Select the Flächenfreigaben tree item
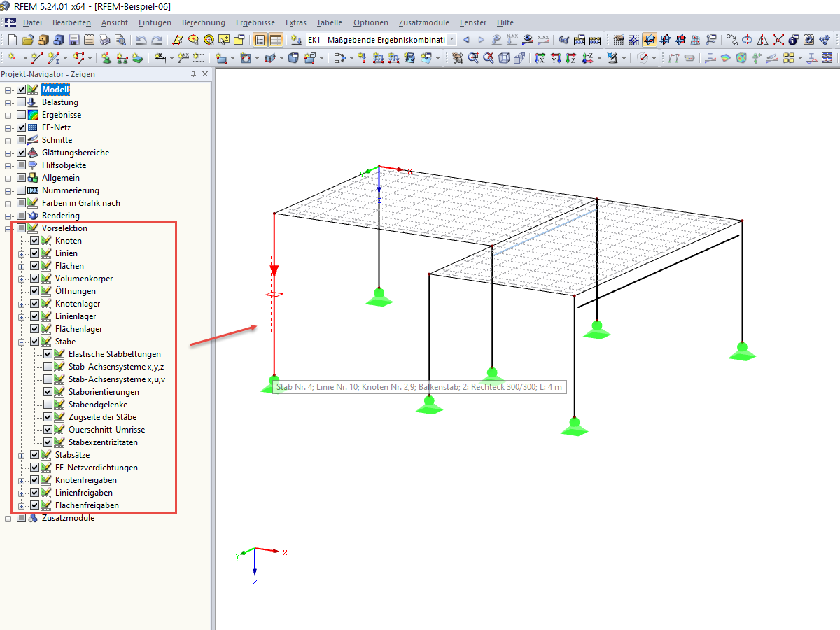Viewport: 840px width, 630px height. [x=87, y=505]
